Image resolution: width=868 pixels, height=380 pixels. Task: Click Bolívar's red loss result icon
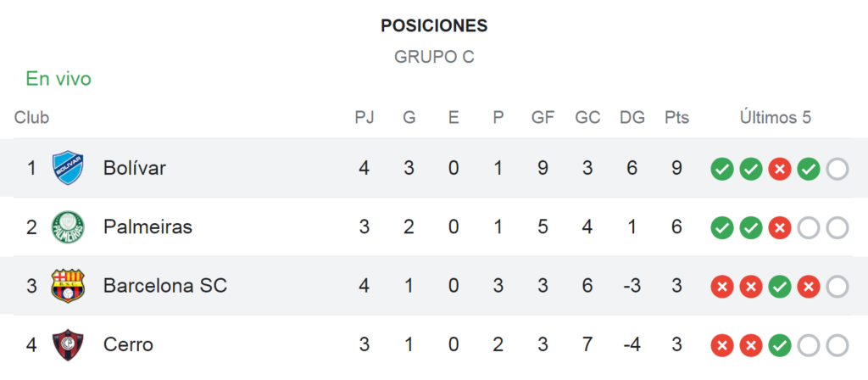click(780, 169)
